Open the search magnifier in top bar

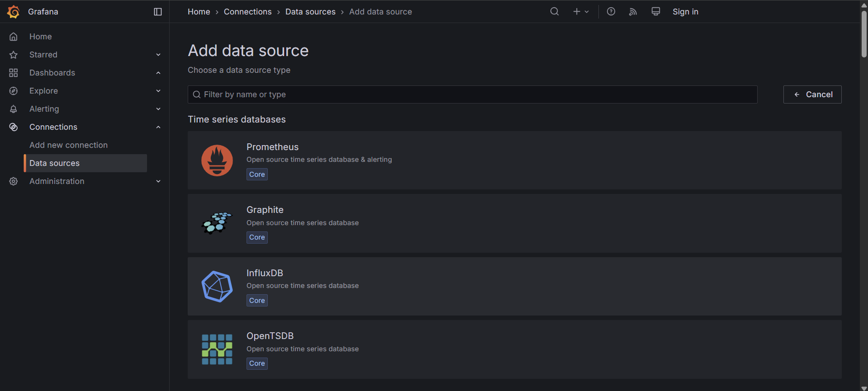[x=555, y=12]
